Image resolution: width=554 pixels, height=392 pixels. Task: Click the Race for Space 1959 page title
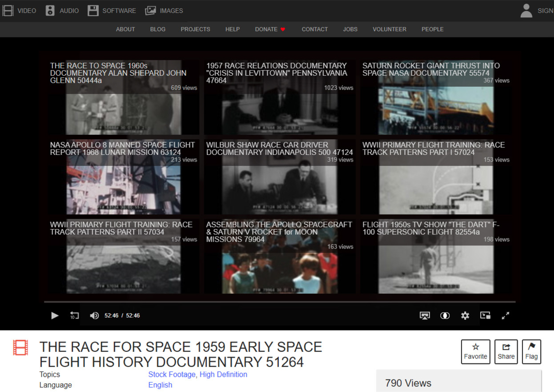(181, 355)
